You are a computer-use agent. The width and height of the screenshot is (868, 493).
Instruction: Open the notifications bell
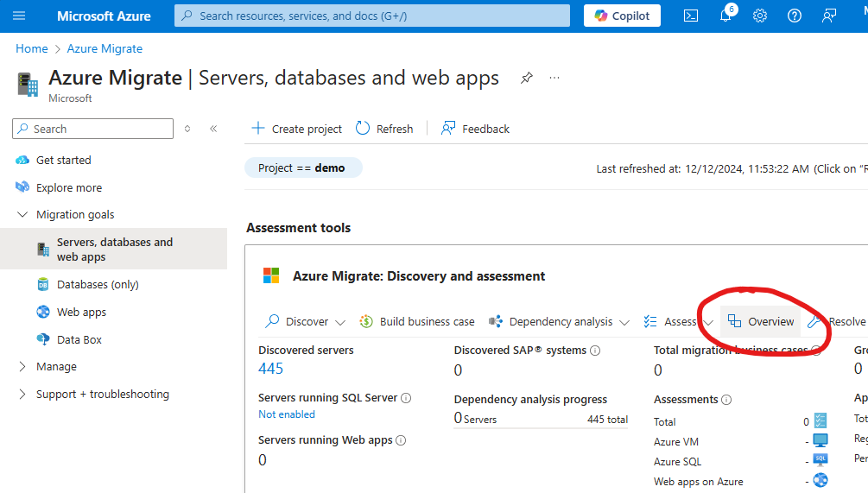pos(725,16)
